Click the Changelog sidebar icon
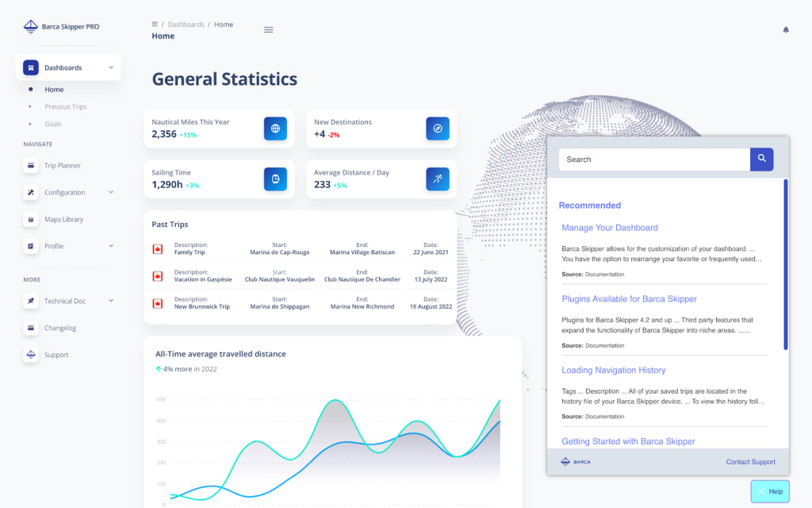Viewport: 812px width, 508px height. pos(31,328)
